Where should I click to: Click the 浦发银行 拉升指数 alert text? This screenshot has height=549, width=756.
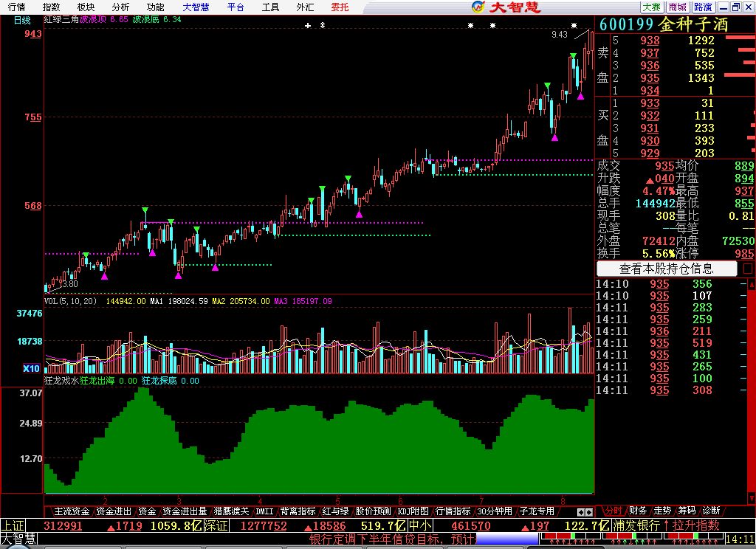[667, 525]
